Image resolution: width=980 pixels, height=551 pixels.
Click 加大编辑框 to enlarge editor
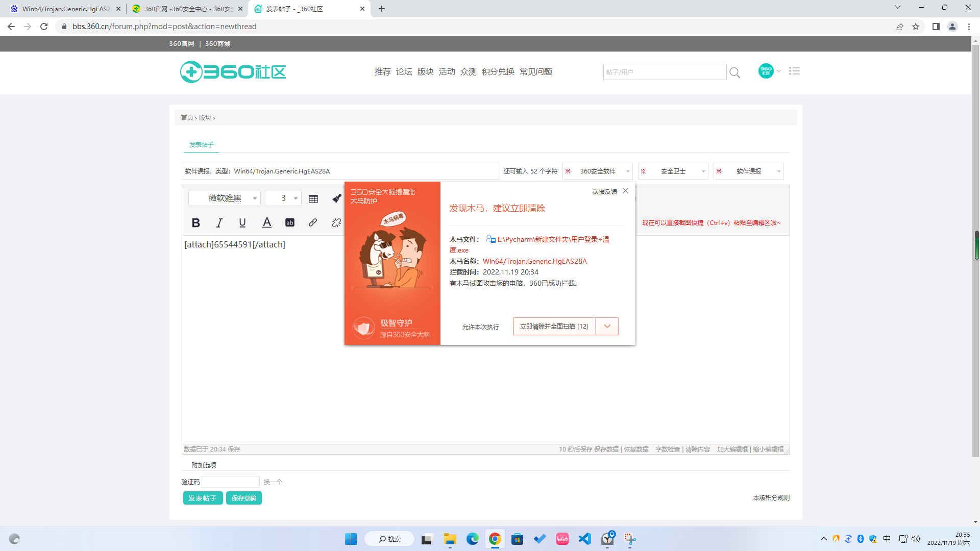(x=732, y=449)
